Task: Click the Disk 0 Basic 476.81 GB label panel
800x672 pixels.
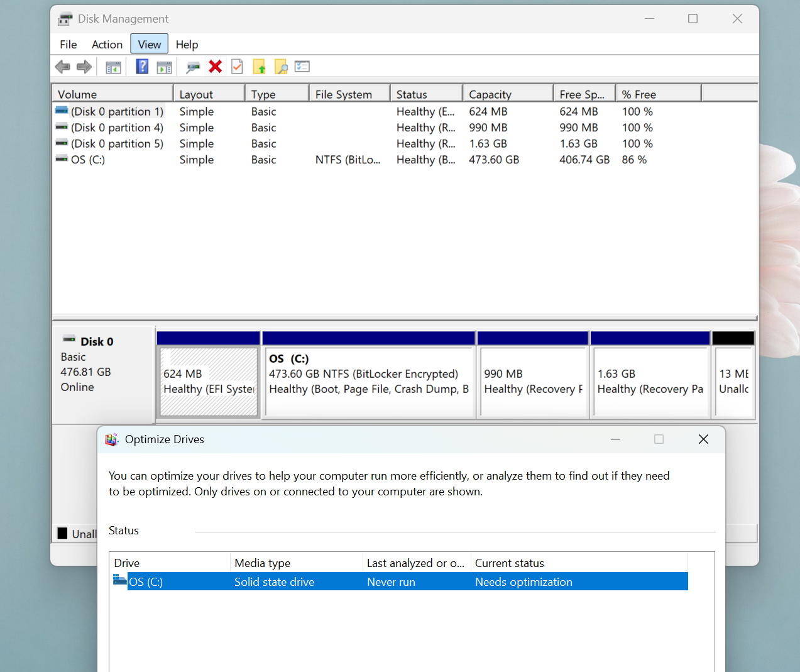Action: pos(104,375)
